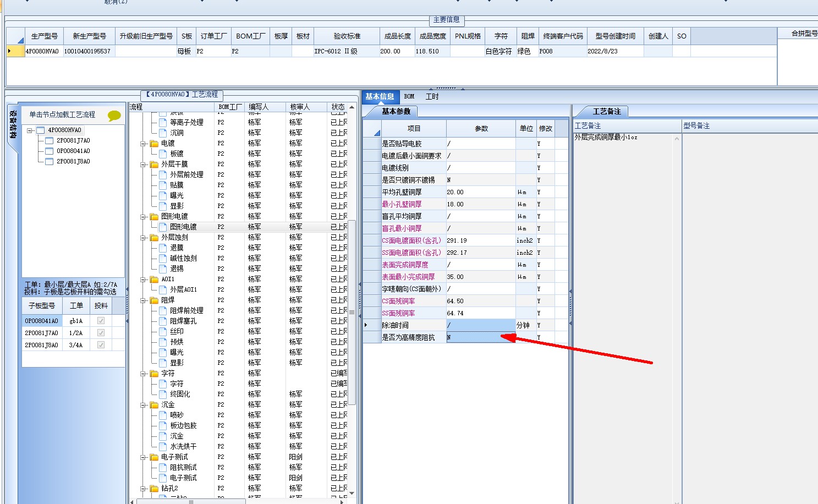The height and width of the screenshot is (504, 818).
Task: Click the document icon beside 贴膜
Action: click(x=163, y=185)
